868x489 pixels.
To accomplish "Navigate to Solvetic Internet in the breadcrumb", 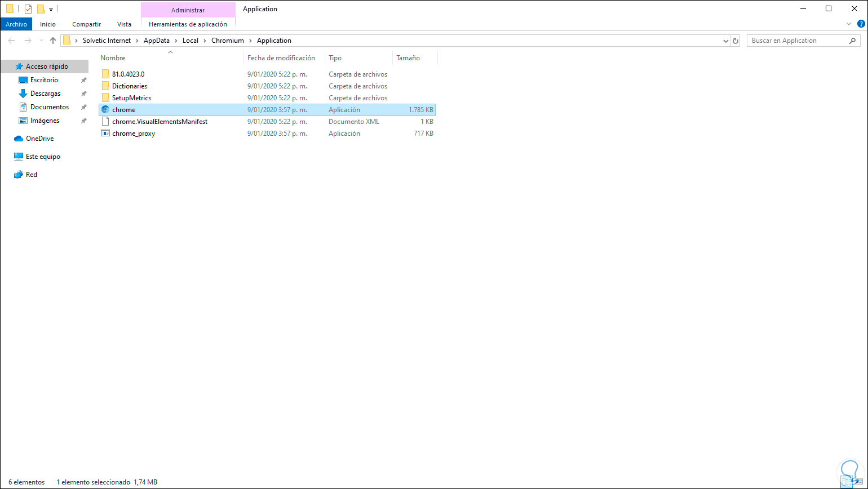I will [107, 41].
